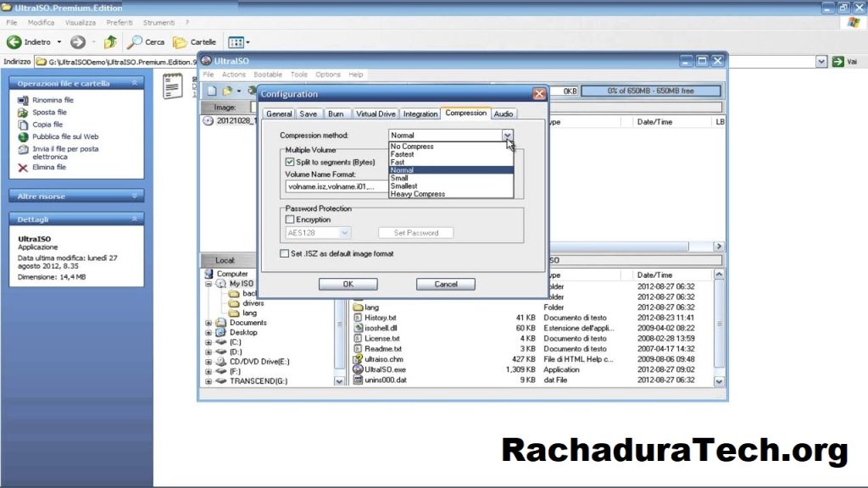This screenshot has width=868, height=488.
Task: Select isoshell.dll file
Action: (381, 328)
